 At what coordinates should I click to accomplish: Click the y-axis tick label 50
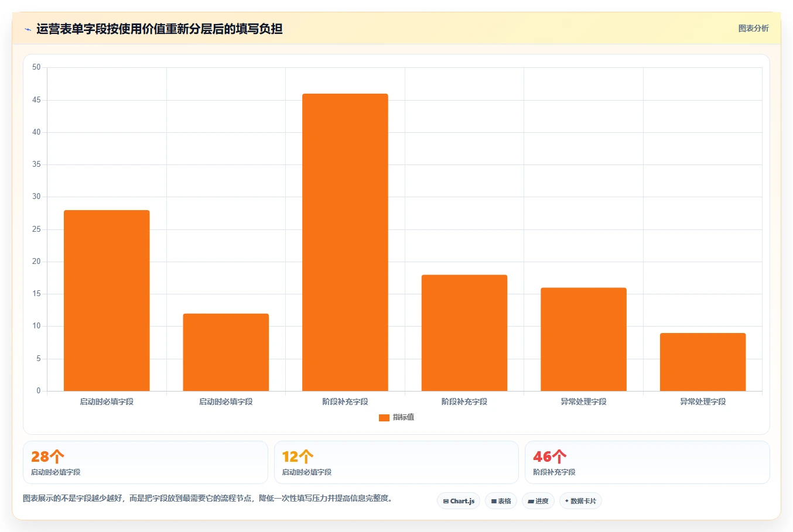click(36, 67)
